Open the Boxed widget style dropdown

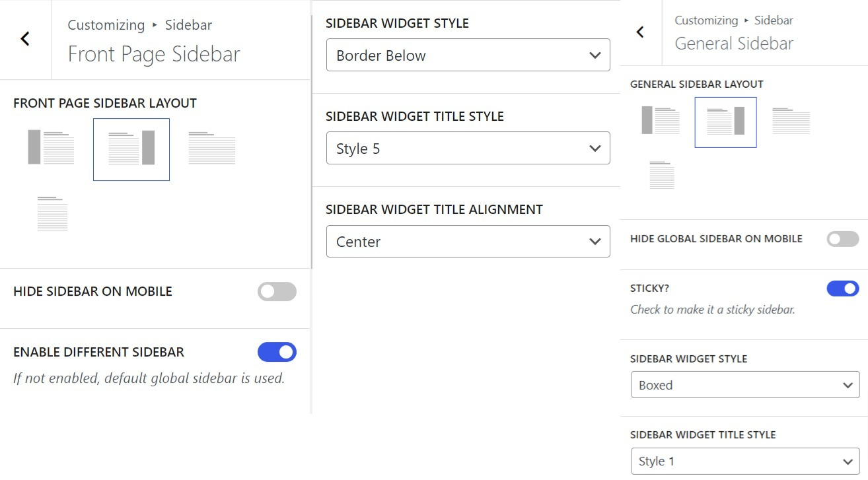(744, 384)
